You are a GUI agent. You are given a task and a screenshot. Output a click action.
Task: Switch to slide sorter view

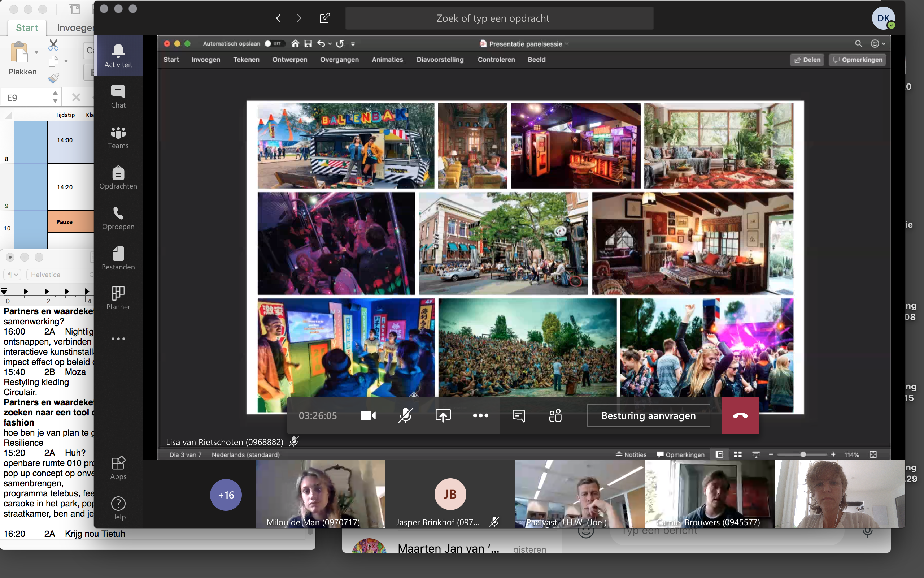click(x=738, y=454)
